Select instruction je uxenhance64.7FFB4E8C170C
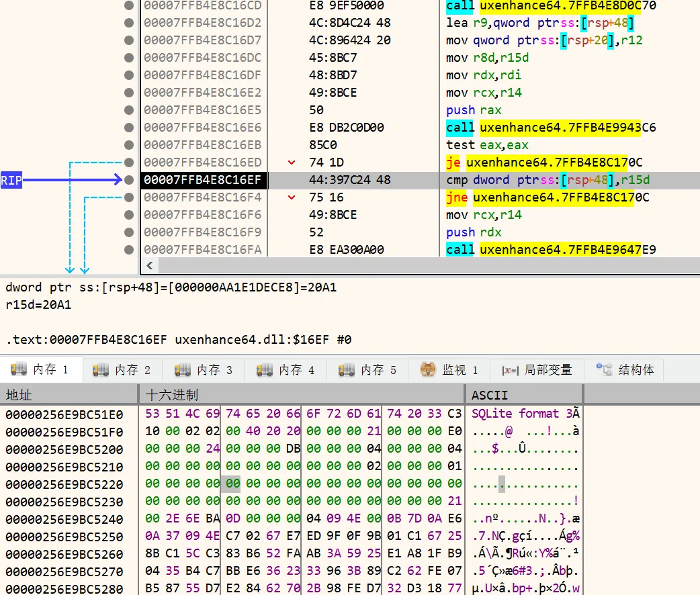The width and height of the screenshot is (700, 595). [x=544, y=163]
